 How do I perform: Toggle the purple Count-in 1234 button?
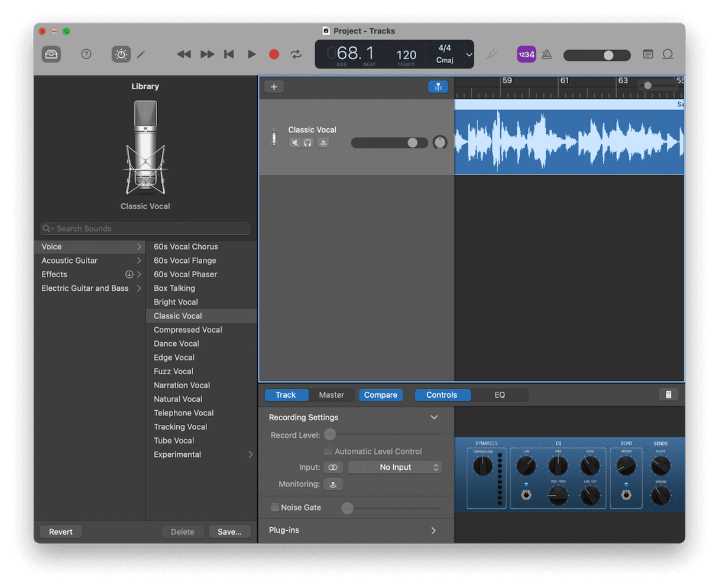click(526, 54)
